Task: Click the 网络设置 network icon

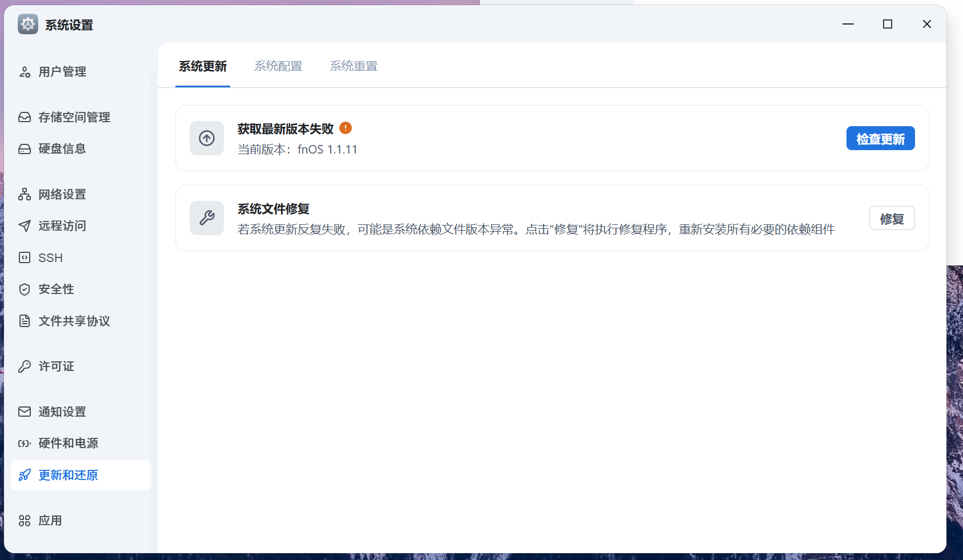Action: (25, 194)
